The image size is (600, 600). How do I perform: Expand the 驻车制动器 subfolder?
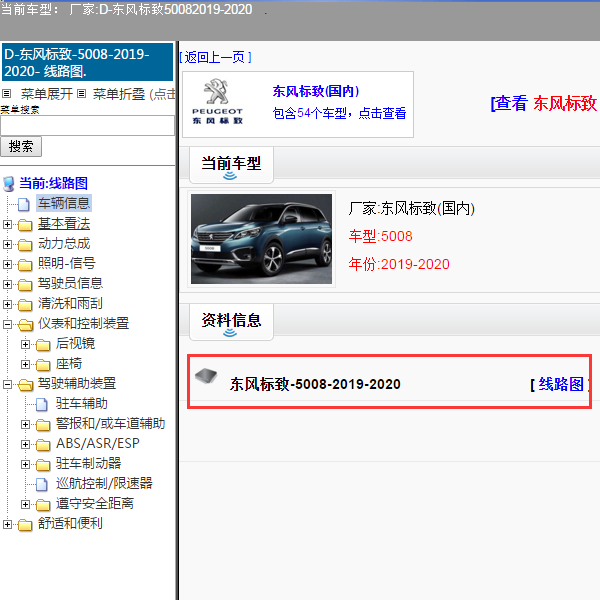tap(25, 464)
